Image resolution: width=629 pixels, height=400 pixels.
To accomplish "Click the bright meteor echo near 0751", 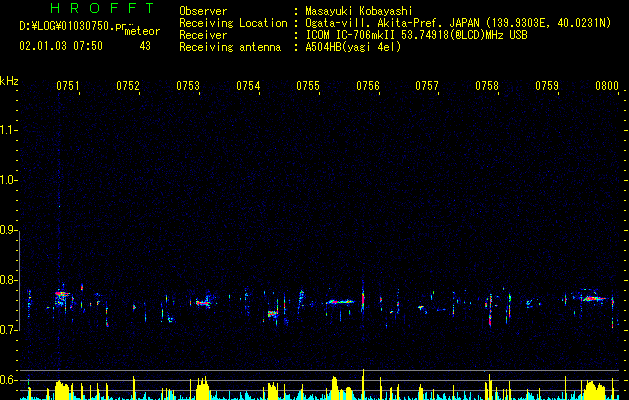I will tap(62, 296).
